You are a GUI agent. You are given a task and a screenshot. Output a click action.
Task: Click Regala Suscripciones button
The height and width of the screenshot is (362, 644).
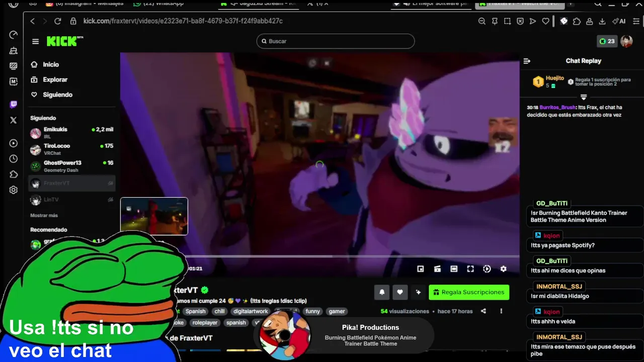(469, 292)
